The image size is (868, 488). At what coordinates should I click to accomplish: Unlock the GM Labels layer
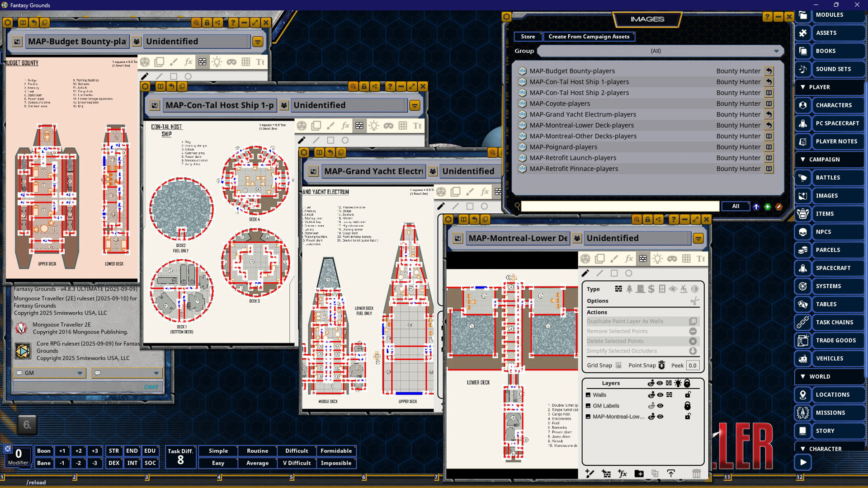tap(687, 406)
